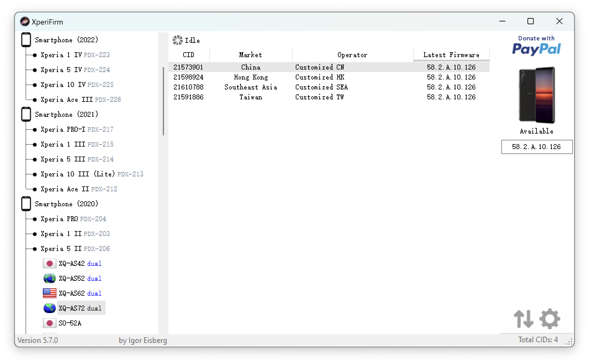Sort by Latest Firmware column header

(x=451, y=55)
